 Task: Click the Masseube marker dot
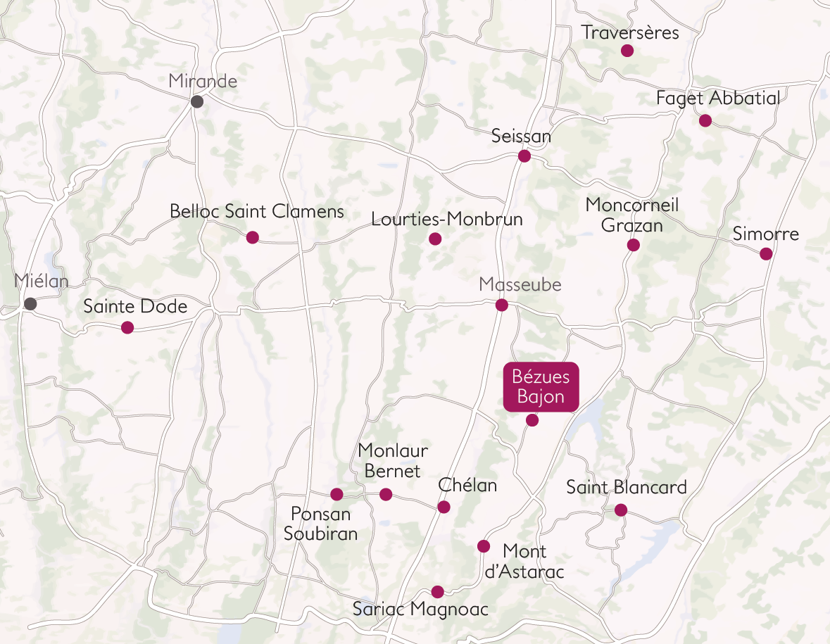[502, 305]
